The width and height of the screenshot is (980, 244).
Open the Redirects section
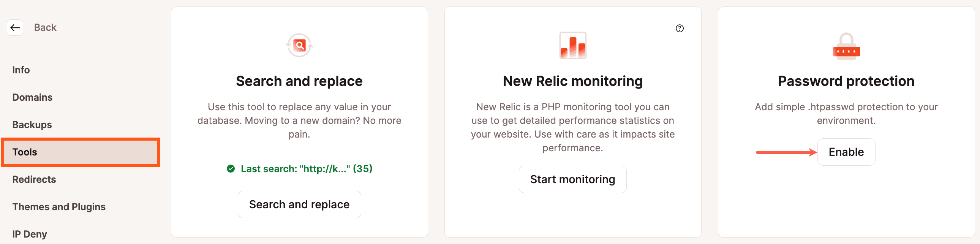coord(34,179)
